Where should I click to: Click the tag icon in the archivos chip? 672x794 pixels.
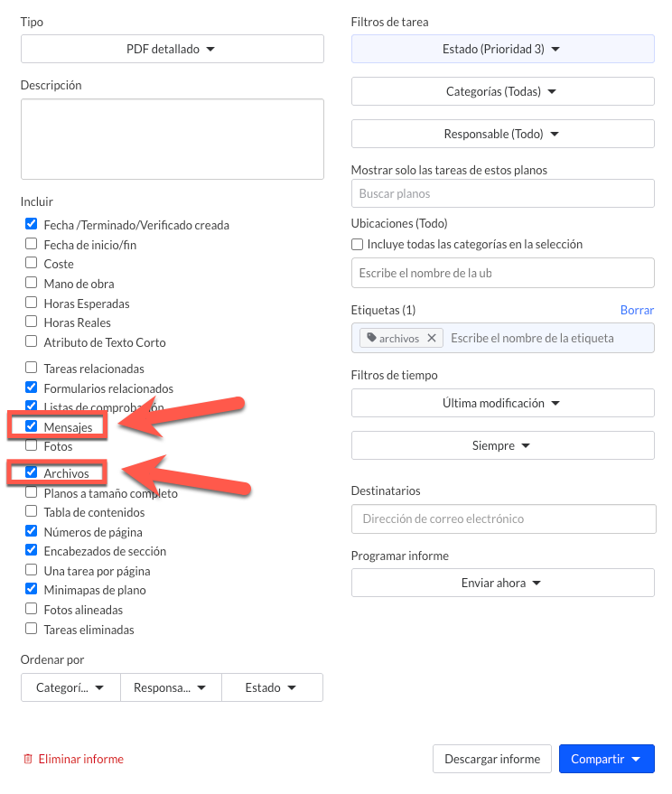372,338
